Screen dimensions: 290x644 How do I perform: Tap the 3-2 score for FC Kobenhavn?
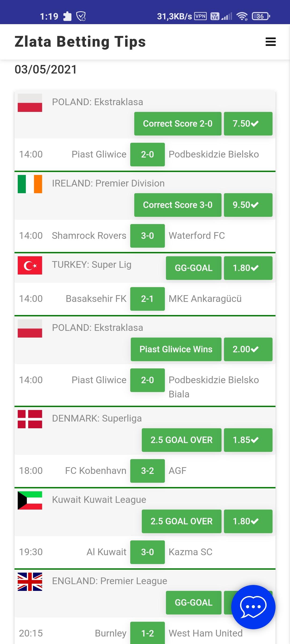(x=147, y=471)
